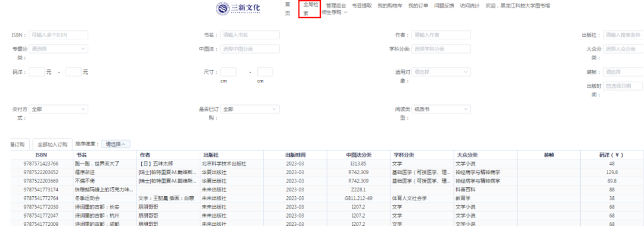644x226 pixels.
Task: Click book title 循序渐进
Action: click(x=85, y=172)
